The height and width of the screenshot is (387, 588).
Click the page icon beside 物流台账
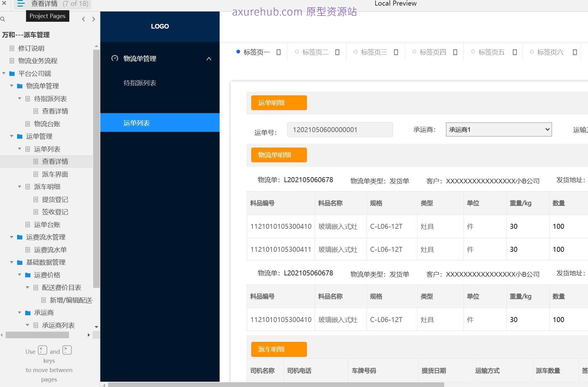click(28, 124)
